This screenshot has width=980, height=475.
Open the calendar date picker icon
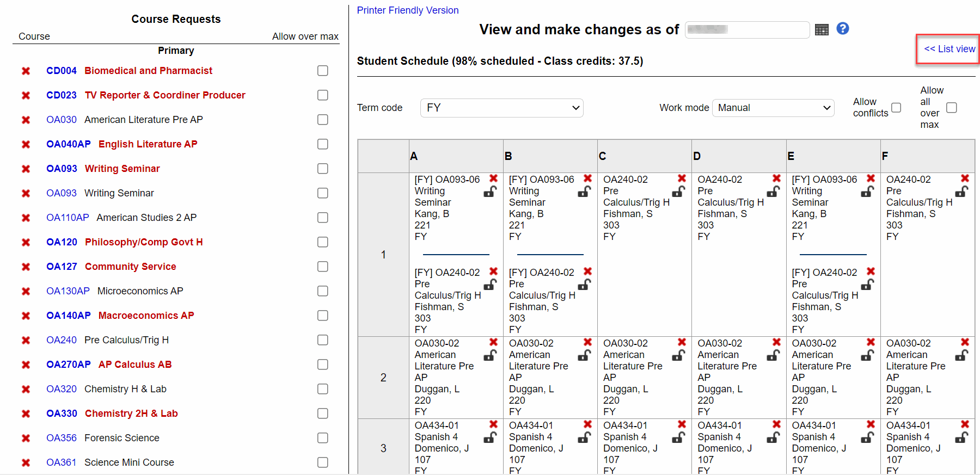coord(822,29)
